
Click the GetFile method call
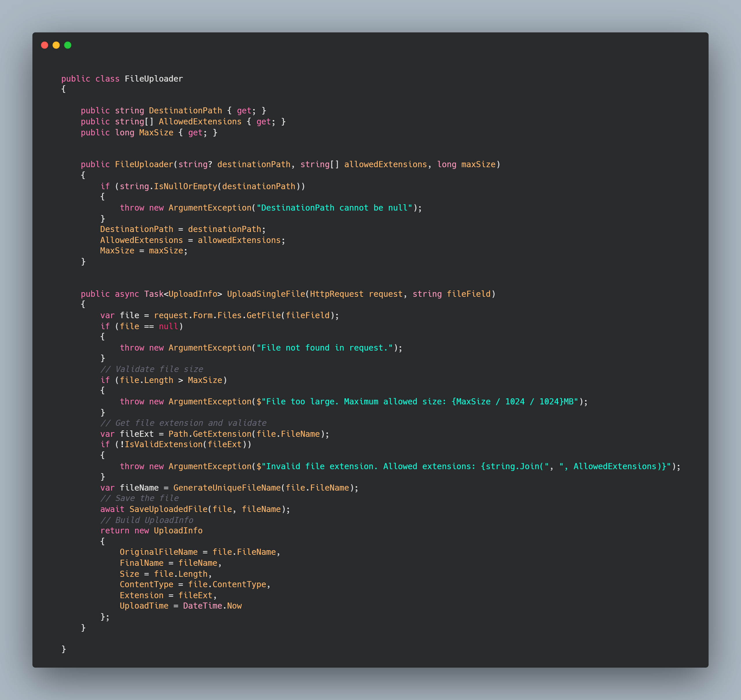coord(264,315)
